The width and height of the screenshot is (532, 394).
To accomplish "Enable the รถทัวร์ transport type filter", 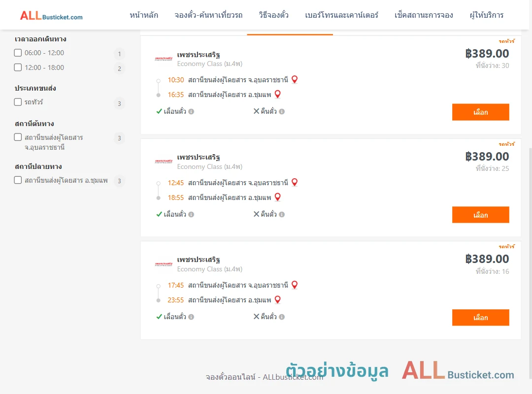I will click(x=18, y=102).
